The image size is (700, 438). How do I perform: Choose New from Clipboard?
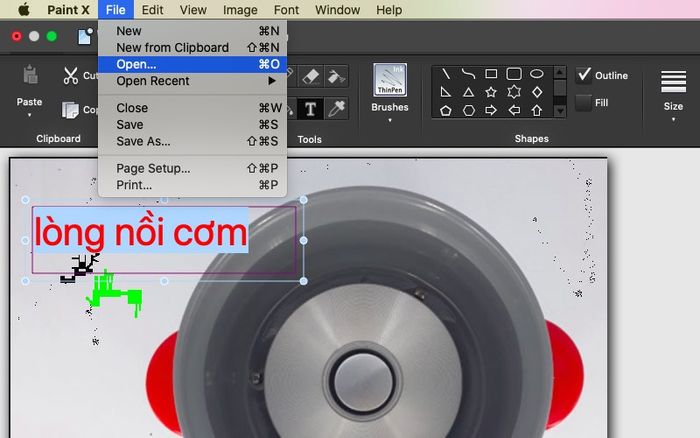pos(192,47)
